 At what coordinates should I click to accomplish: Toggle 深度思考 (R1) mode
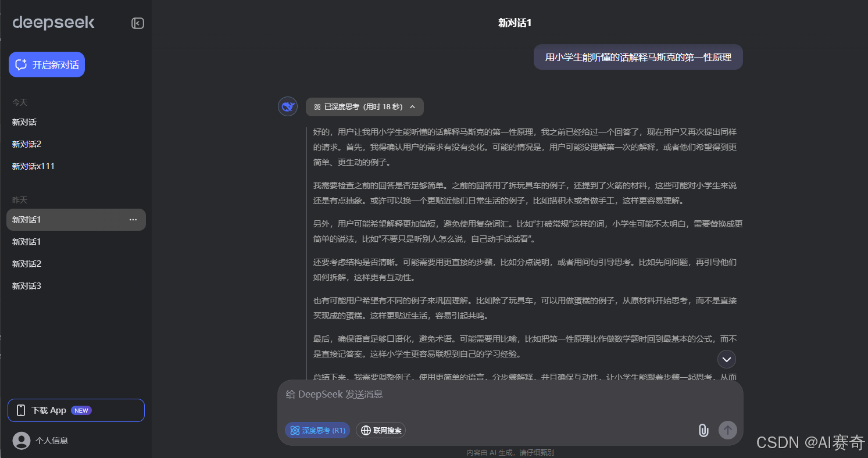point(317,431)
